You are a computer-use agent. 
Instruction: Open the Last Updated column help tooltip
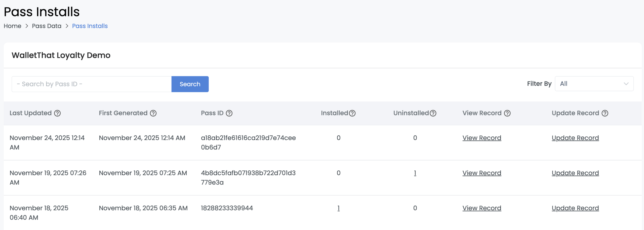(58, 113)
